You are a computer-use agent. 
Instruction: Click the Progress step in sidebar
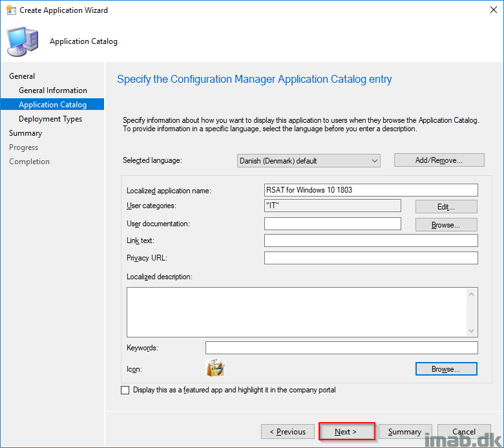23,147
